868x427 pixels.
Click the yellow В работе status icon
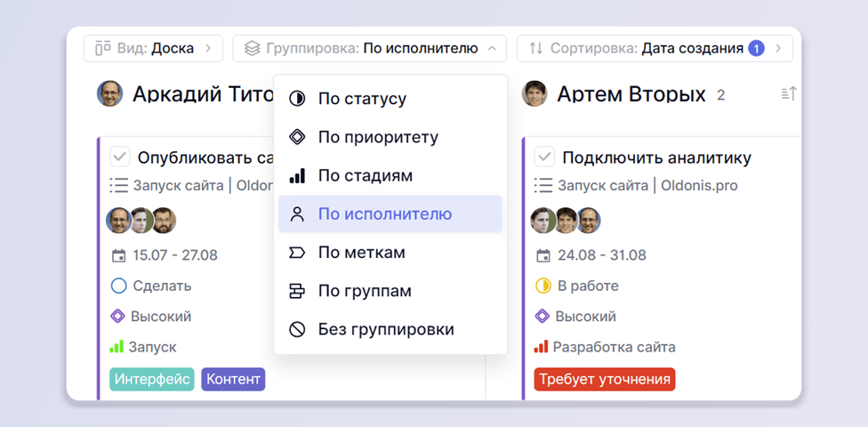(543, 286)
